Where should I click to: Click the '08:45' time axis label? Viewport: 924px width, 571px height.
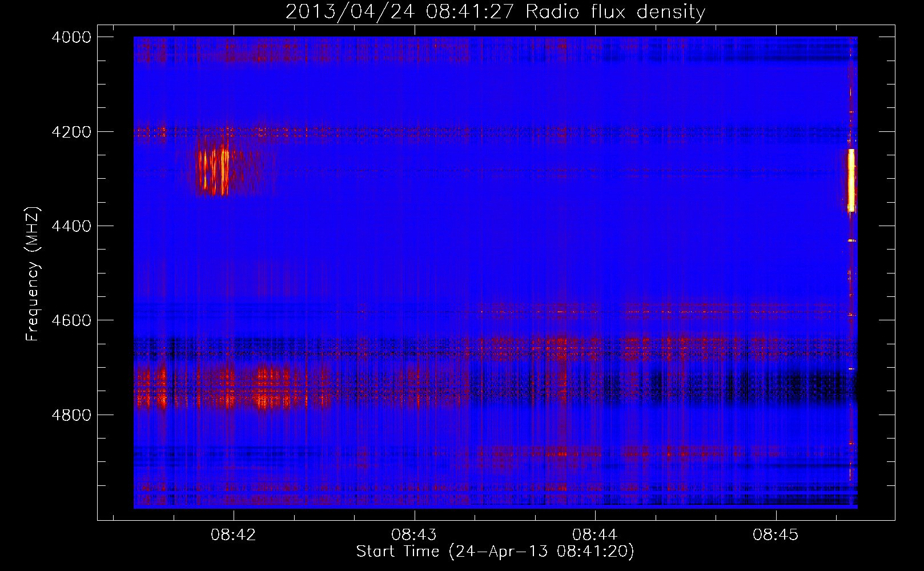pyautogui.click(x=776, y=534)
